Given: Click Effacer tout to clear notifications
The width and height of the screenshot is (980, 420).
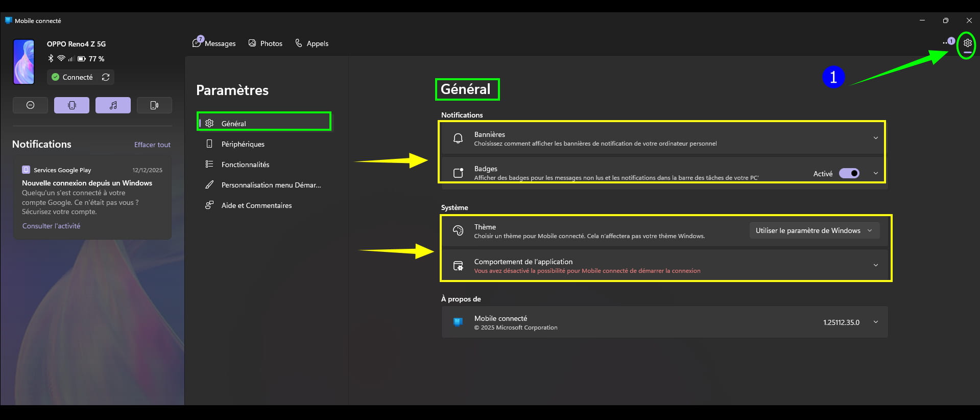Looking at the screenshot, I should pyautogui.click(x=152, y=145).
